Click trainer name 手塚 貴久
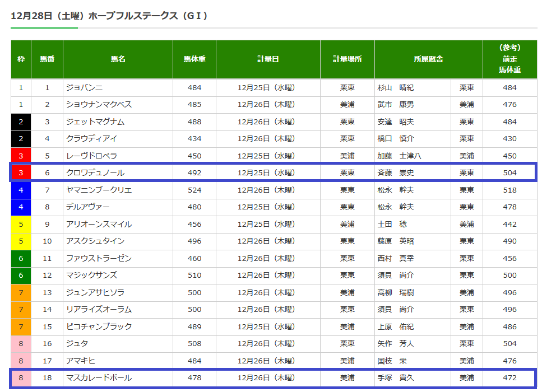Image resolution: width=542 pixels, height=392 pixels. (x=396, y=378)
